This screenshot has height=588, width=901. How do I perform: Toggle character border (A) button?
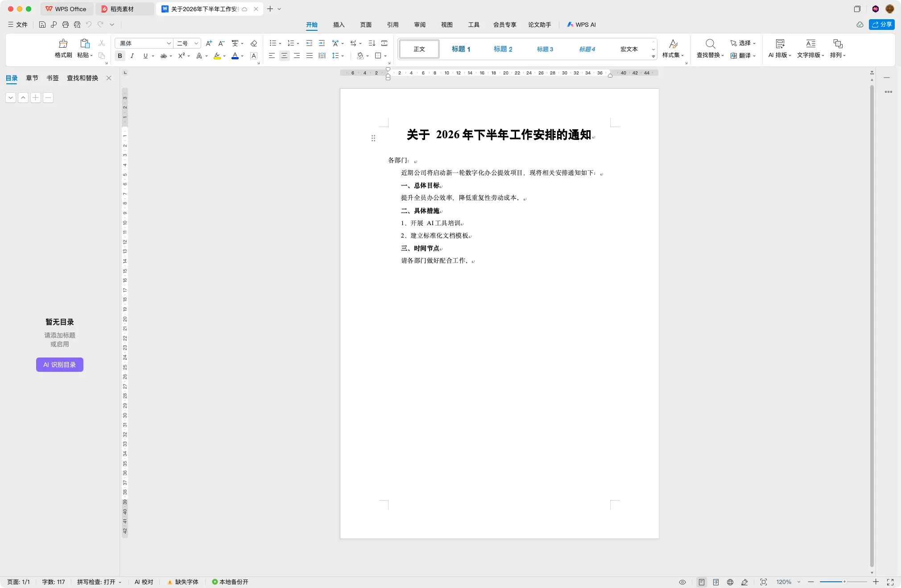pos(254,56)
